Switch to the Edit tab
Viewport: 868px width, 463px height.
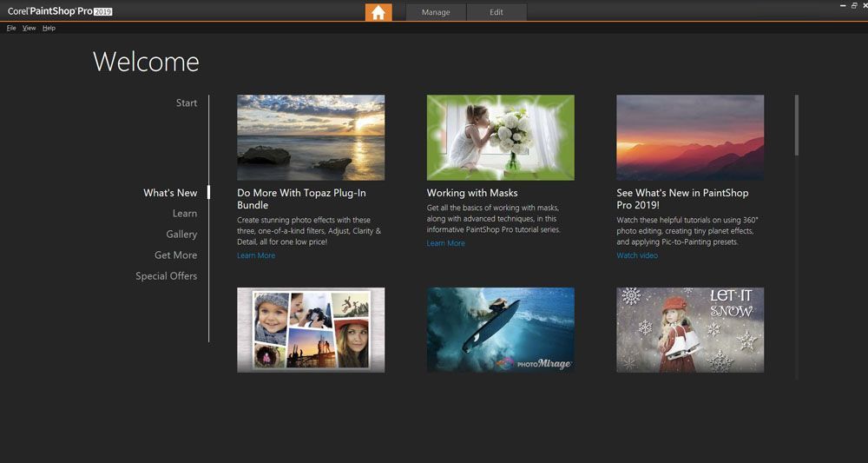tap(496, 12)
